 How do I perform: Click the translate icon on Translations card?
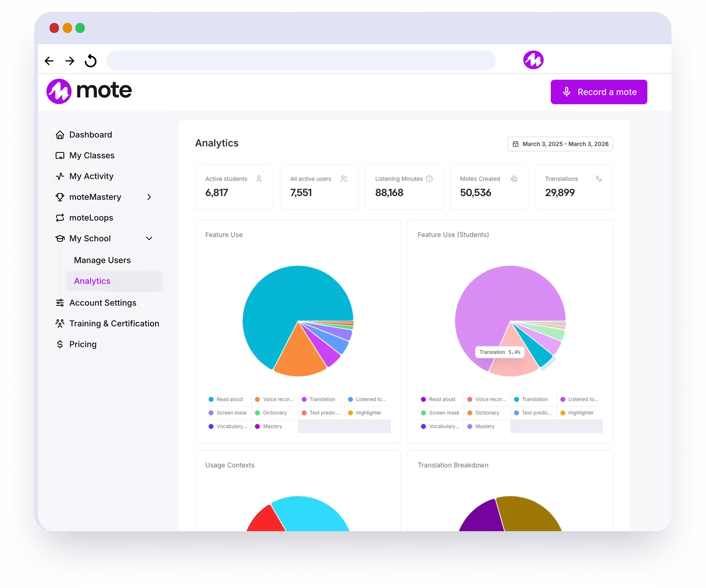click(x=598, y=179)
